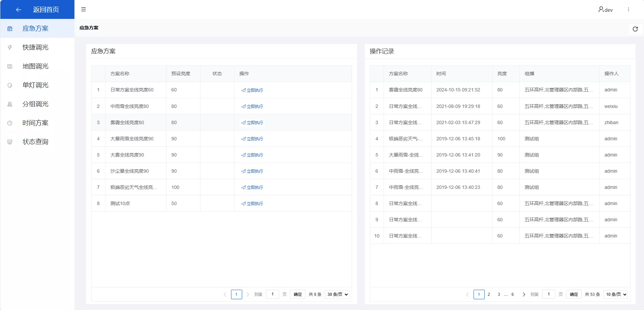Click previous page arrow in 应急方案 pager
Screen dimensions: 644x310
(225, 294)
